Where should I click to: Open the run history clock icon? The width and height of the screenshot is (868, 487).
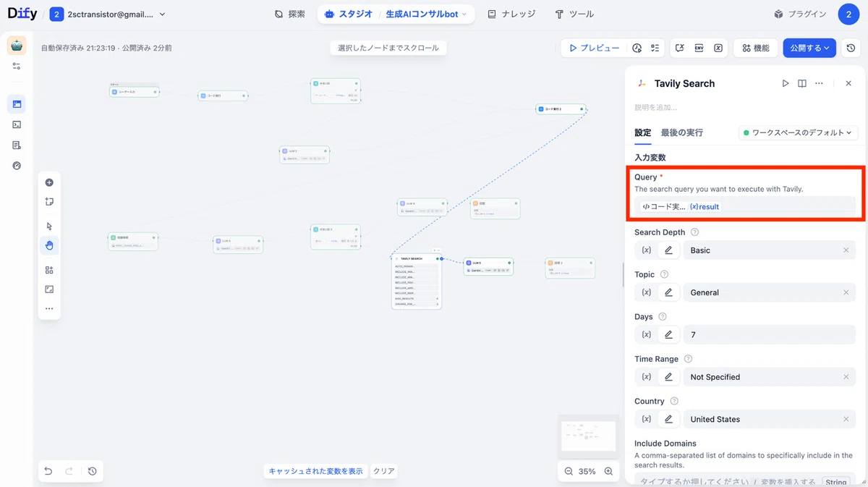coord(637,48)
